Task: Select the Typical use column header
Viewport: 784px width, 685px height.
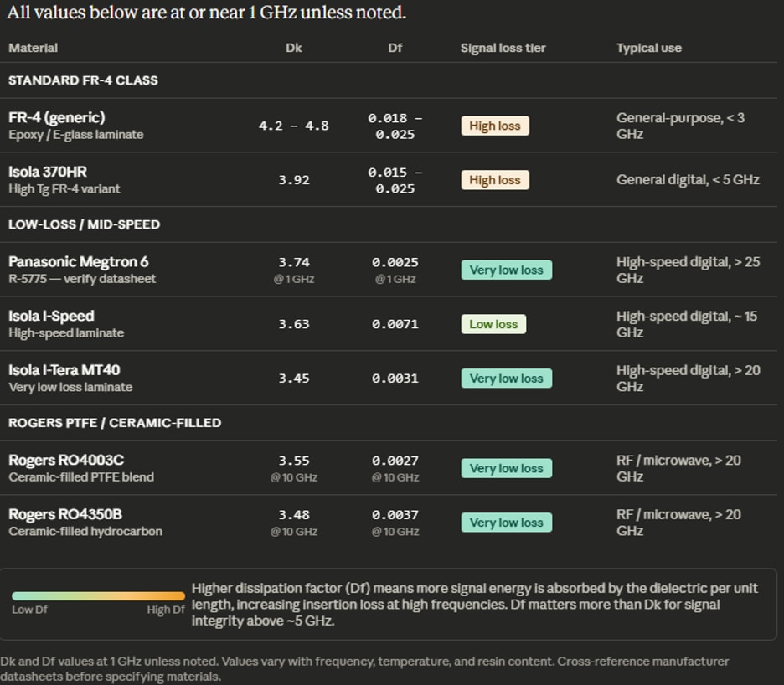Action: (x=649, y=48)
